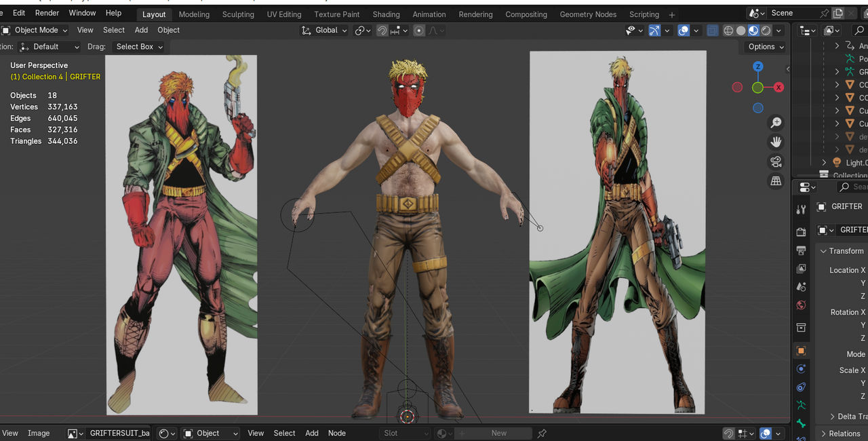Toggle show overlays button
The image size is (868, 441).
[684, 31]
